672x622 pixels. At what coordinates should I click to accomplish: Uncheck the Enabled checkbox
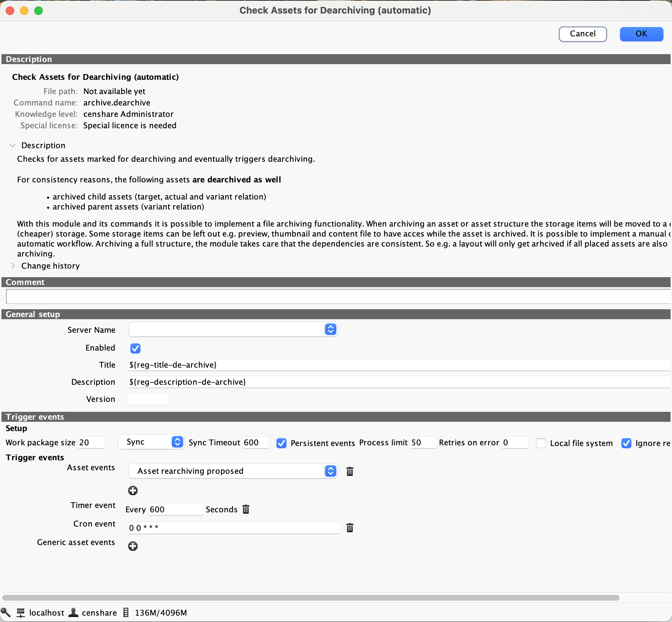(x=135, y=348)
